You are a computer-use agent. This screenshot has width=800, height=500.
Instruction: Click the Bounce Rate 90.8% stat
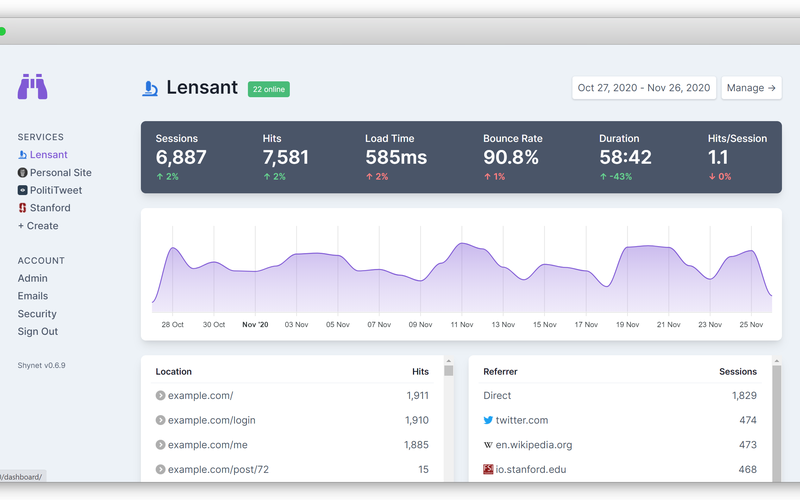point(513,157)
